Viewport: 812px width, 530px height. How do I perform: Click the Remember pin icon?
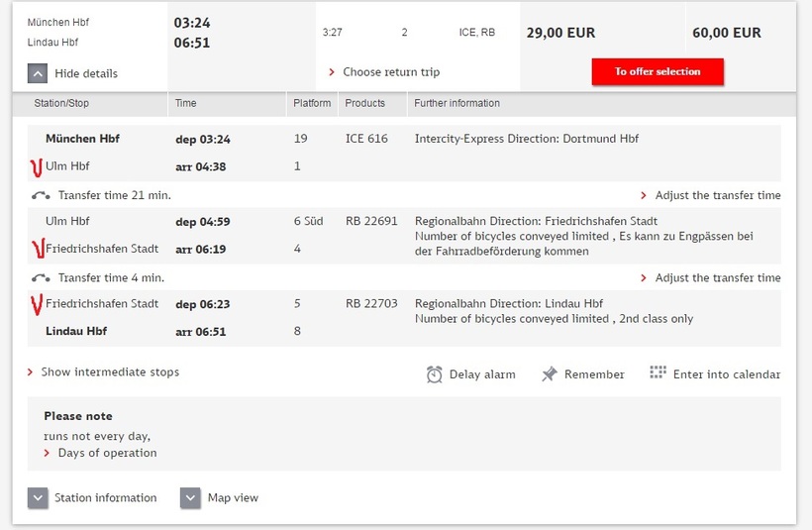tap(550, 374)
